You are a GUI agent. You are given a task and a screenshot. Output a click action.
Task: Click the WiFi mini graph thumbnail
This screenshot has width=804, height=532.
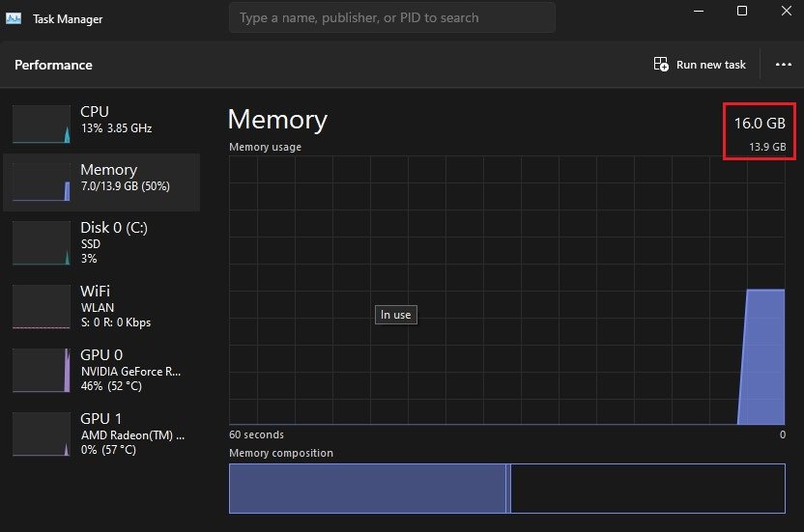coord(42,307)
